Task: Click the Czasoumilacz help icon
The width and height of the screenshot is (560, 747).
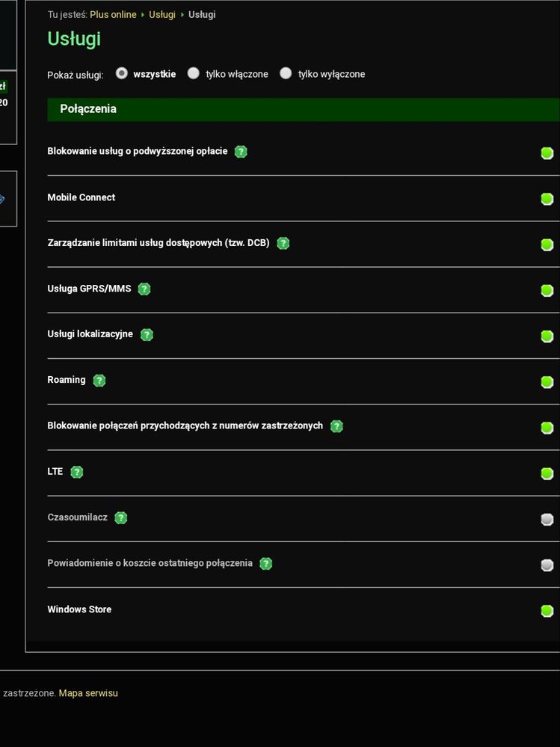Action: coord(121,517)
